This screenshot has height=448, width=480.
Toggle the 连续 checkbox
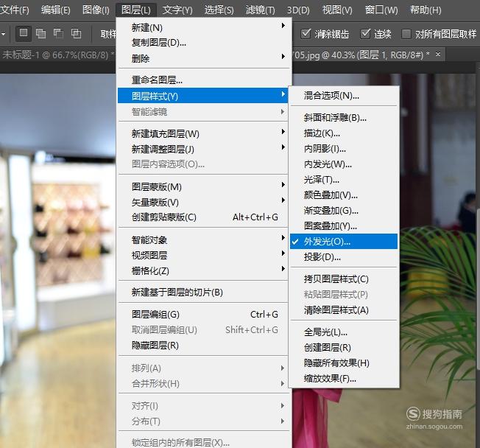tap(365, 34)
